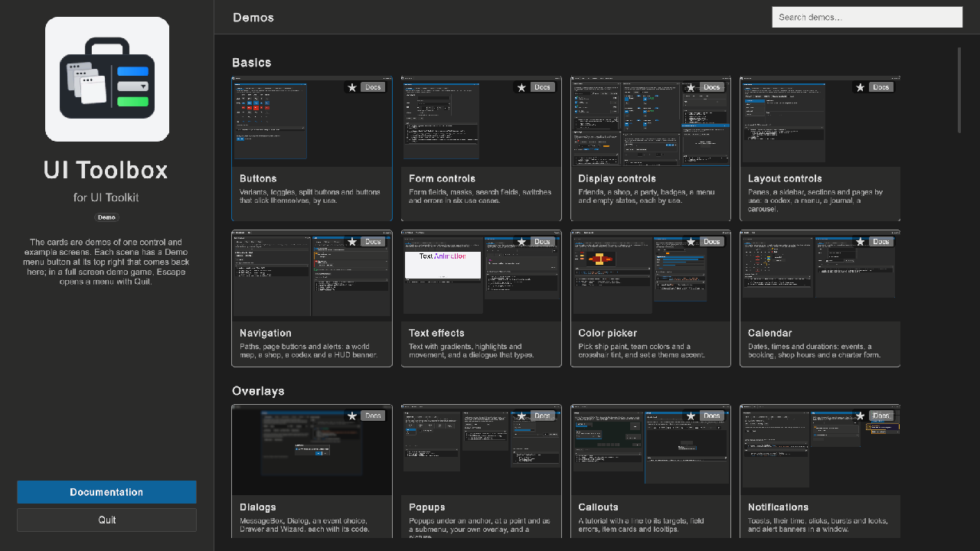Open Docs for Form controls

coord(542,87)
